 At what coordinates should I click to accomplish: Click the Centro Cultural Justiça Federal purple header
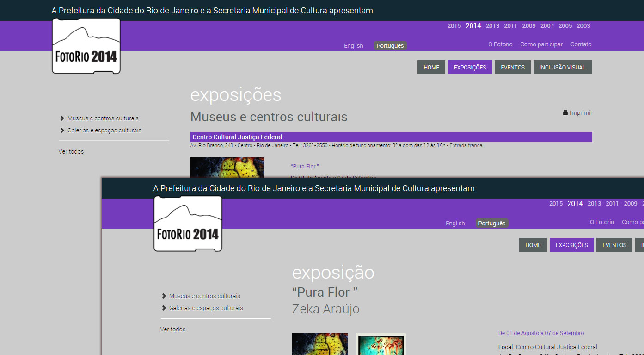click(391, 137)
